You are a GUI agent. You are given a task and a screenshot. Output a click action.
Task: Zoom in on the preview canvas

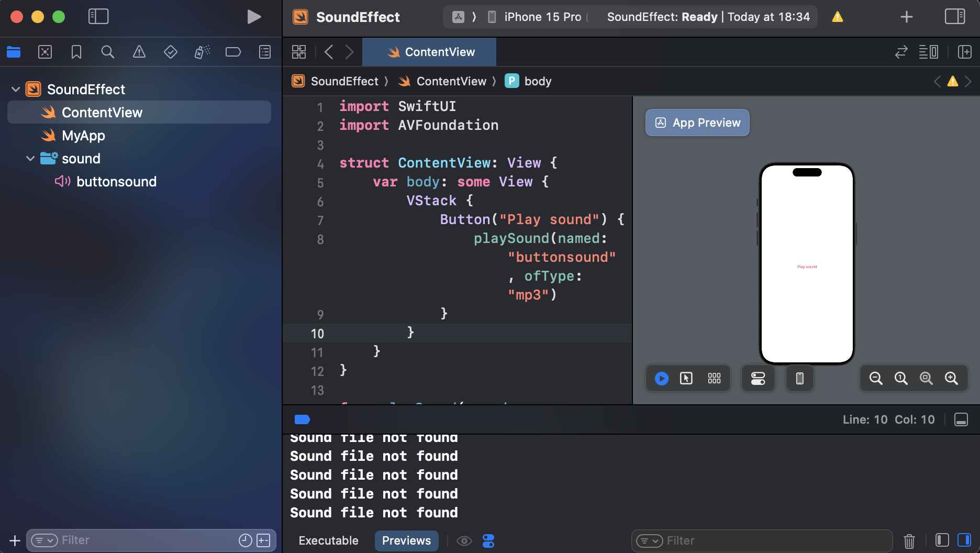coord(951,378)
